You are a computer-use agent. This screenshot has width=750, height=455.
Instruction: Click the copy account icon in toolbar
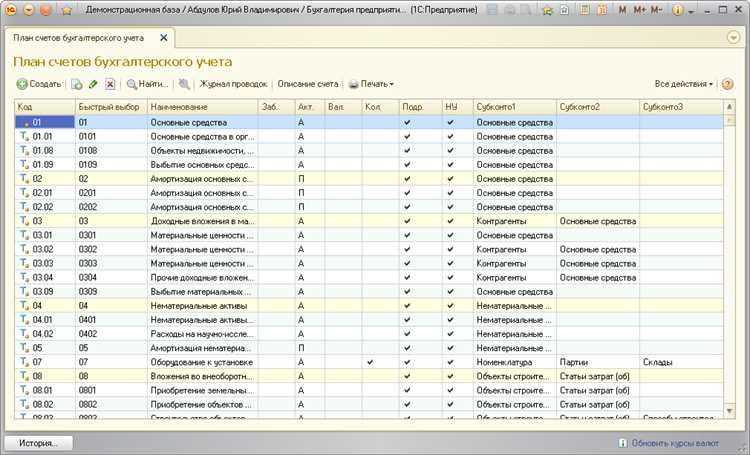pyautogui.click(x=77, y=84)
